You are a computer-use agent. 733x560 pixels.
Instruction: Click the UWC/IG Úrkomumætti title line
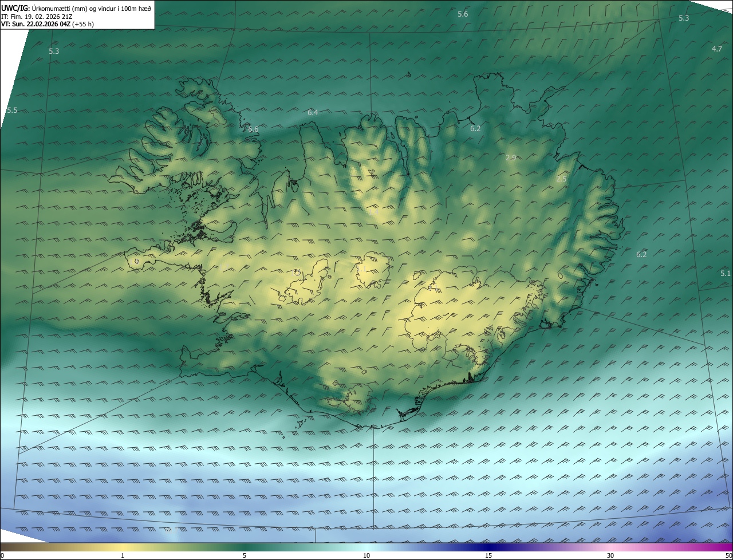click(x=76, y=9)
